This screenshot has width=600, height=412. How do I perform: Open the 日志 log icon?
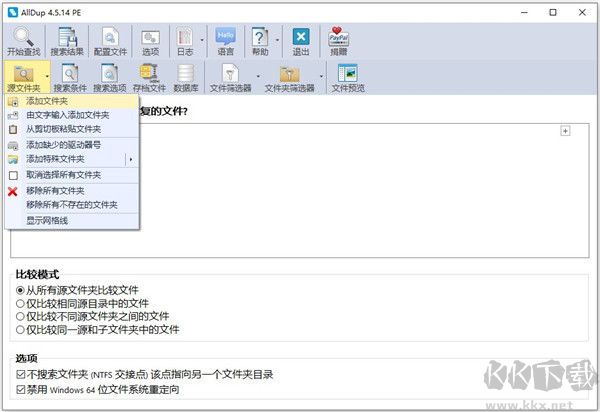(x=185, y=37)
